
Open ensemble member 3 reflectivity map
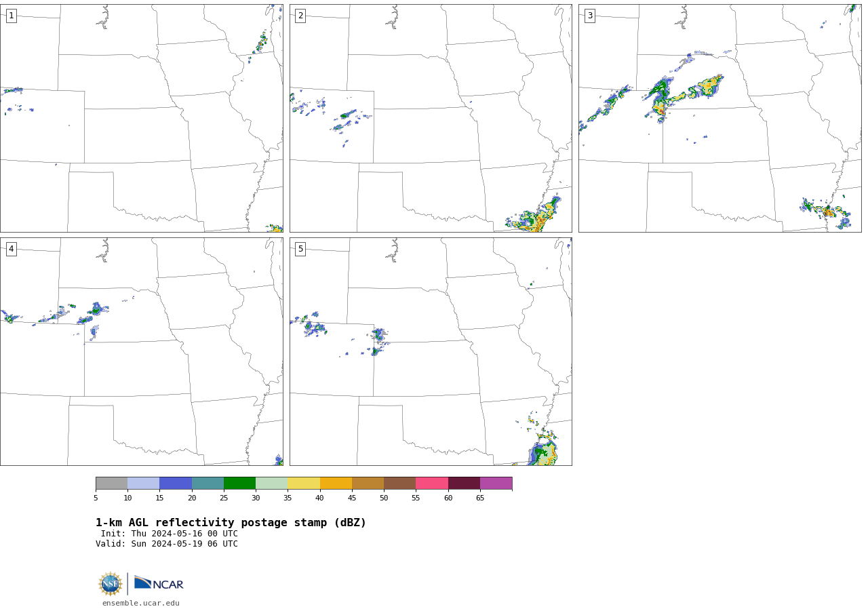[719, 118]
